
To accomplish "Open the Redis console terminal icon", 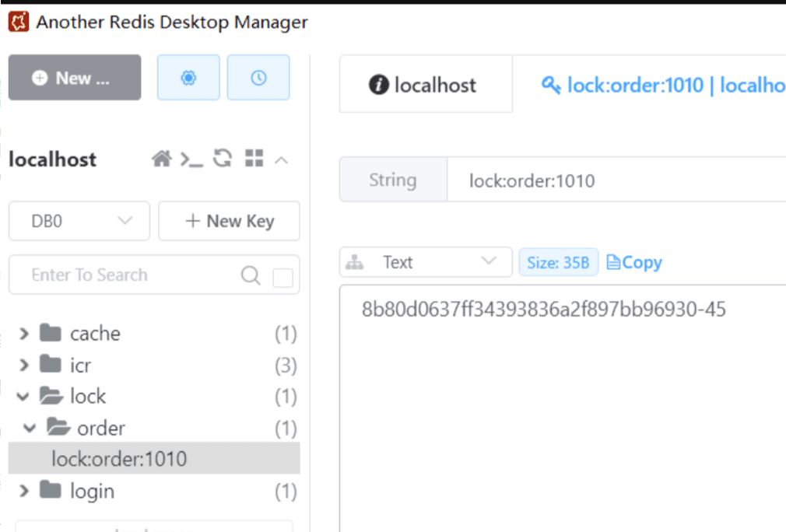I will pyautogui.click(x=191, y=159).
